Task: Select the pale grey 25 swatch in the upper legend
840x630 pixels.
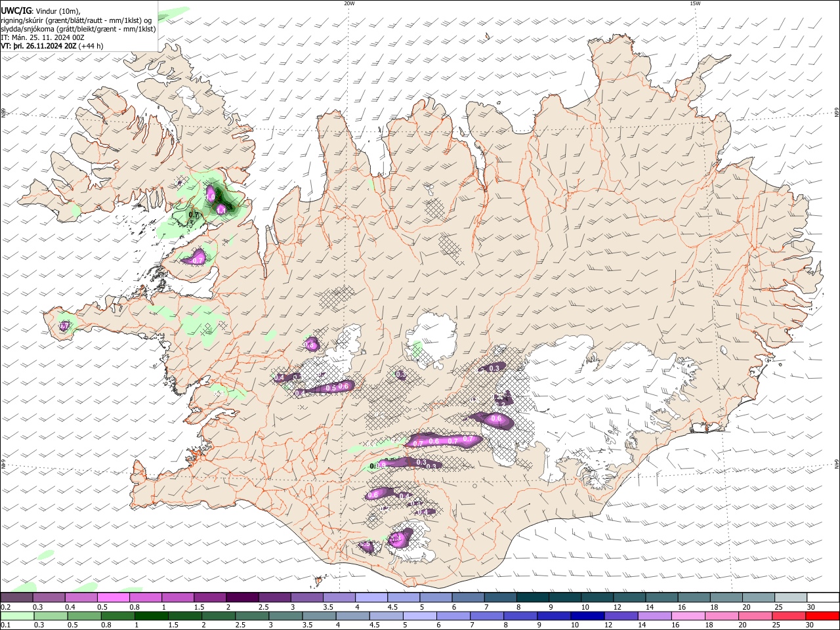Action: point(791,597)
